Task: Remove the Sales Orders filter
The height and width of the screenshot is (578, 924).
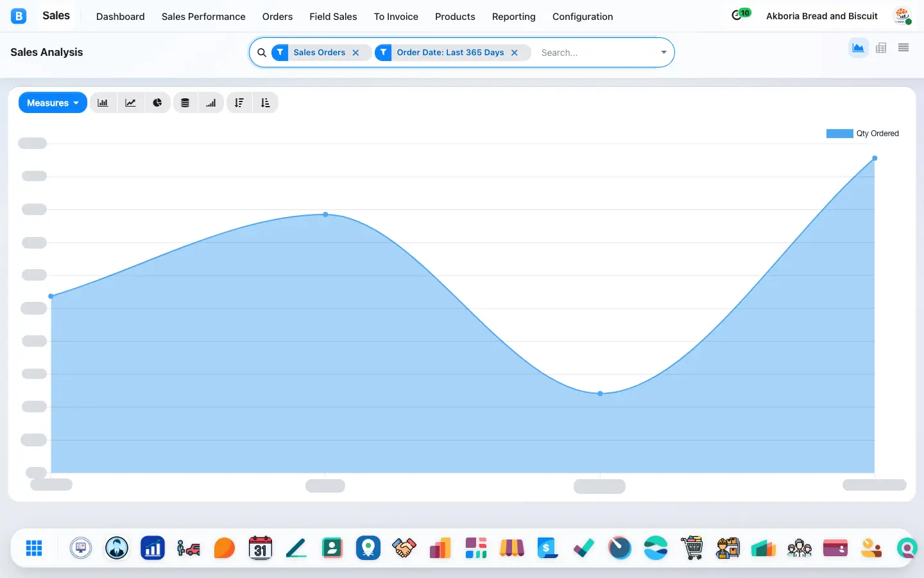Action: click(x=355, y=53)
